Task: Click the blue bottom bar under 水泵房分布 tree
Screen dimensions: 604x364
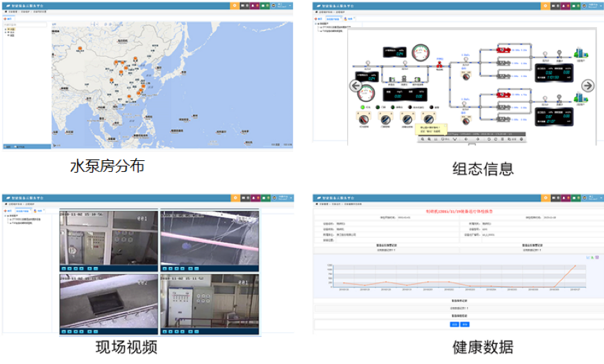Action: pyautogui.click(x=27, y=146)
